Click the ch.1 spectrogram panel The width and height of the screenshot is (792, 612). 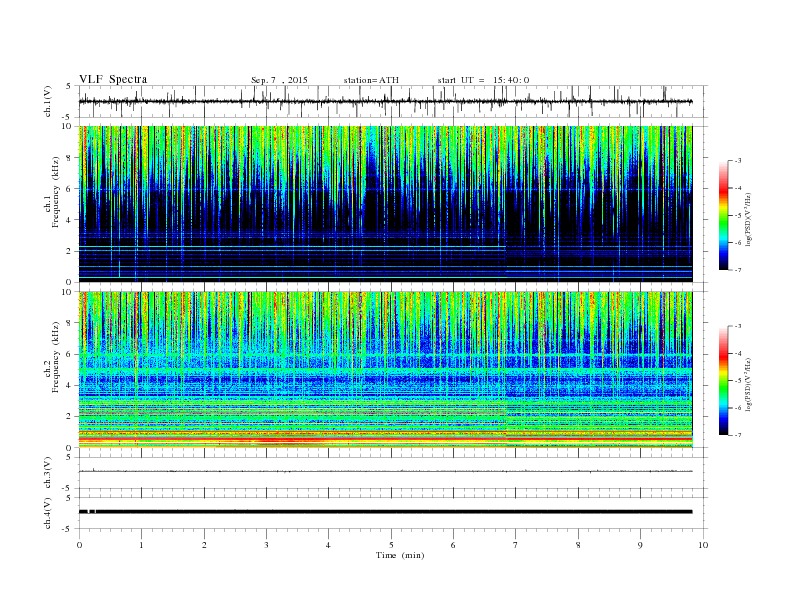tap(385, 204)
